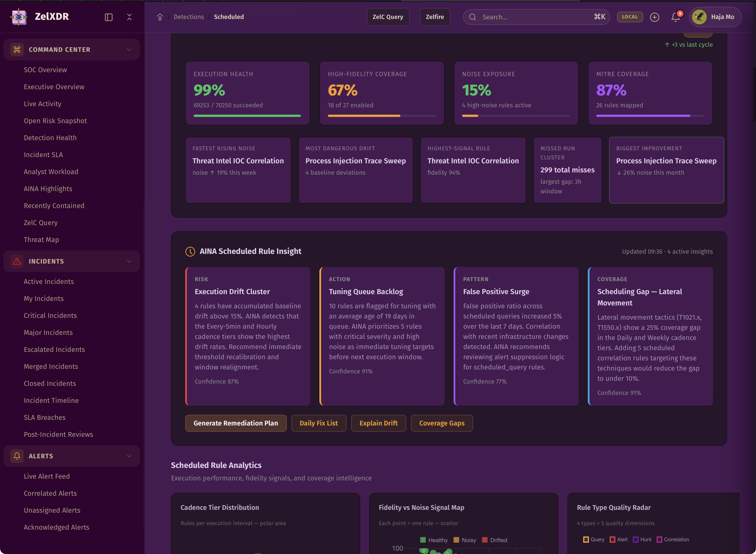Open Detection Health in sidebar
The image size is (756, 554).
50,138
